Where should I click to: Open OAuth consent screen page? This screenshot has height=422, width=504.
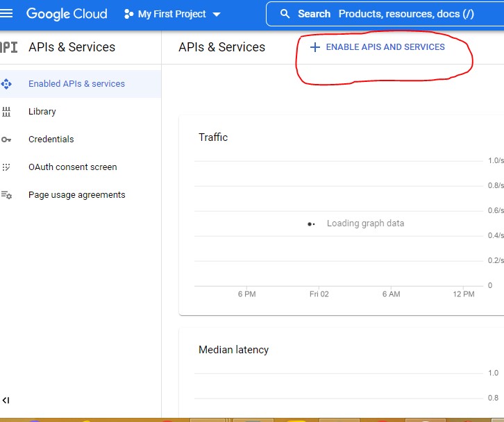72,167
